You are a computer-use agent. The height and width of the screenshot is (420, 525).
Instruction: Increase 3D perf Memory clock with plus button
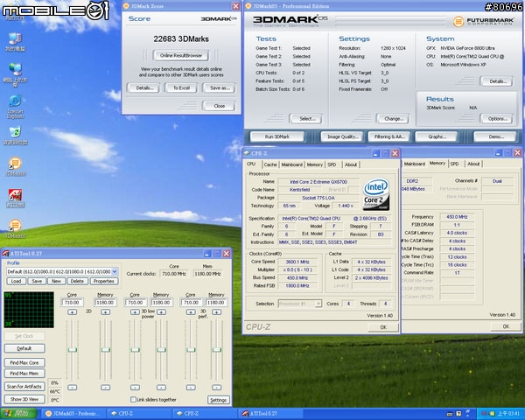click(x=216, y=312)
